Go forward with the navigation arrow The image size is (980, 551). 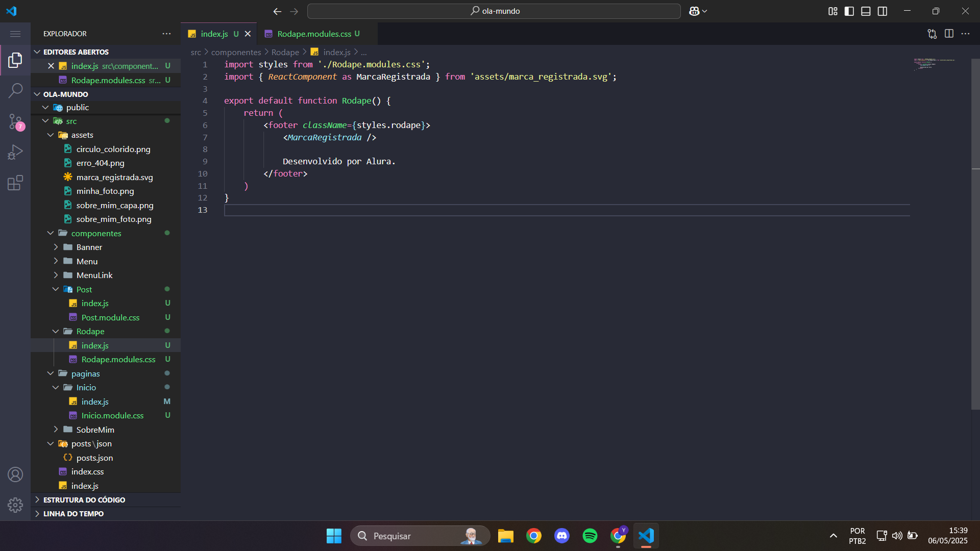coord(294,11)
